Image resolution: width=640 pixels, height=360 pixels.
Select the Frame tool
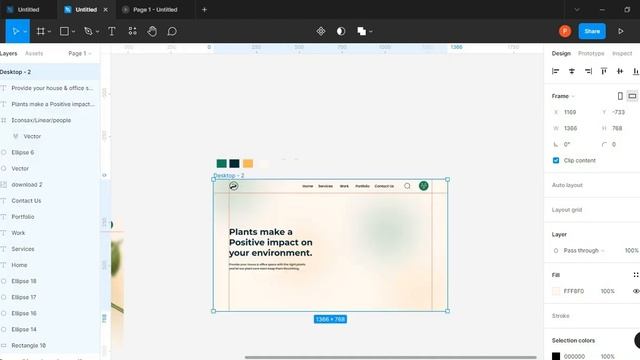coord(40,31)
